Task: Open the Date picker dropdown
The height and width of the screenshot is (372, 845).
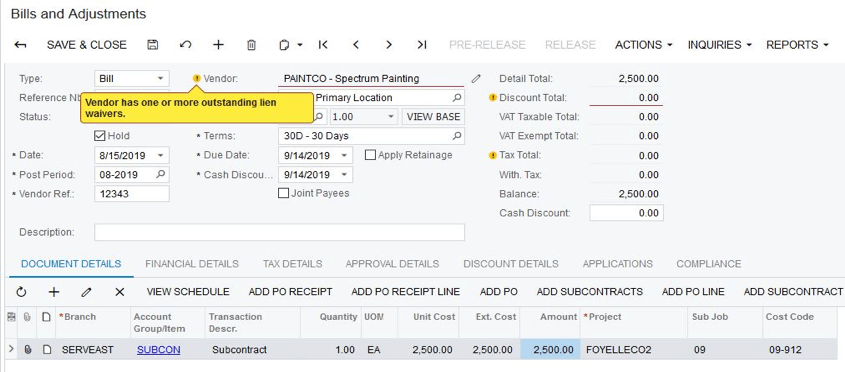Action: click(160, 156)
